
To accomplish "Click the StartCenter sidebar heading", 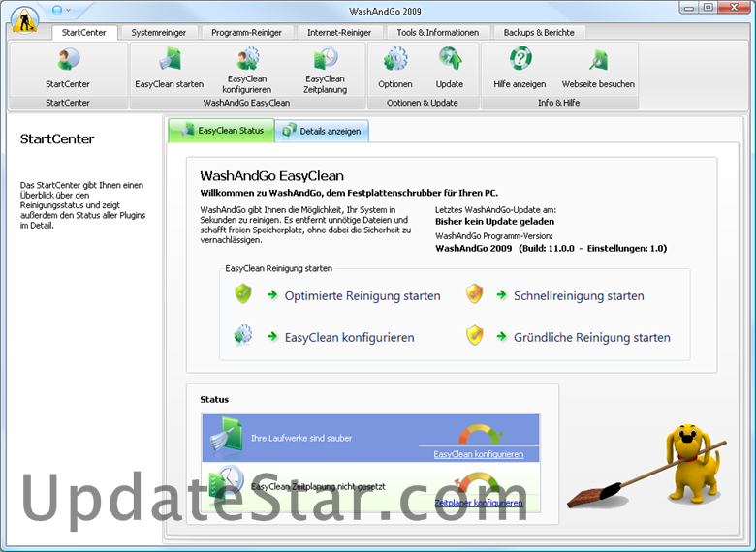I will pyautogui.click(x=57, y=139).
